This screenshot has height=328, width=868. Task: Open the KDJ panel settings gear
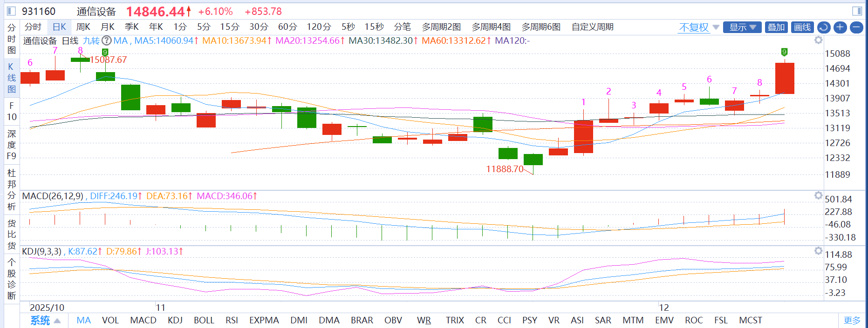[x=818, y=250]
